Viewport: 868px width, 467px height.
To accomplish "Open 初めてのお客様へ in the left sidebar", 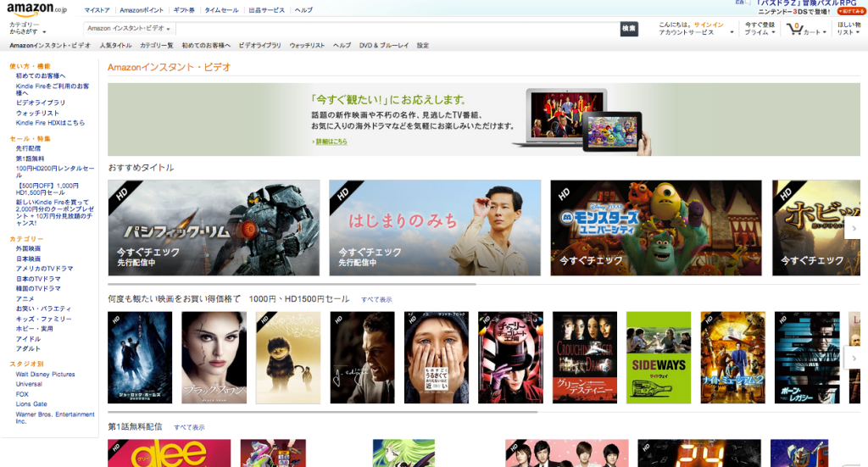I will (x=41, y=75).
